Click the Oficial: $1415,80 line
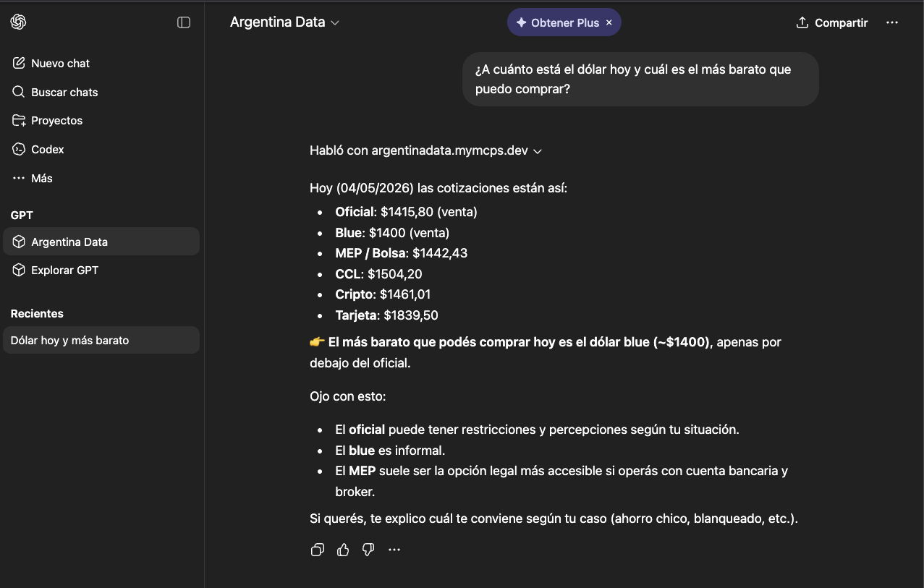The height and width of the screenshot is (588, 924). (x=406, y=212)
